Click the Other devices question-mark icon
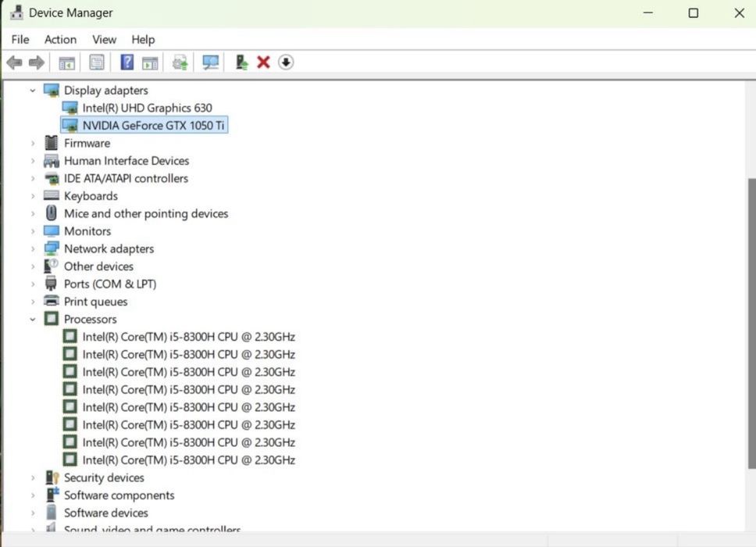Image resolution: width=756 pixels, height=547 pixels. pyautogui.click(x=51, y=266)
